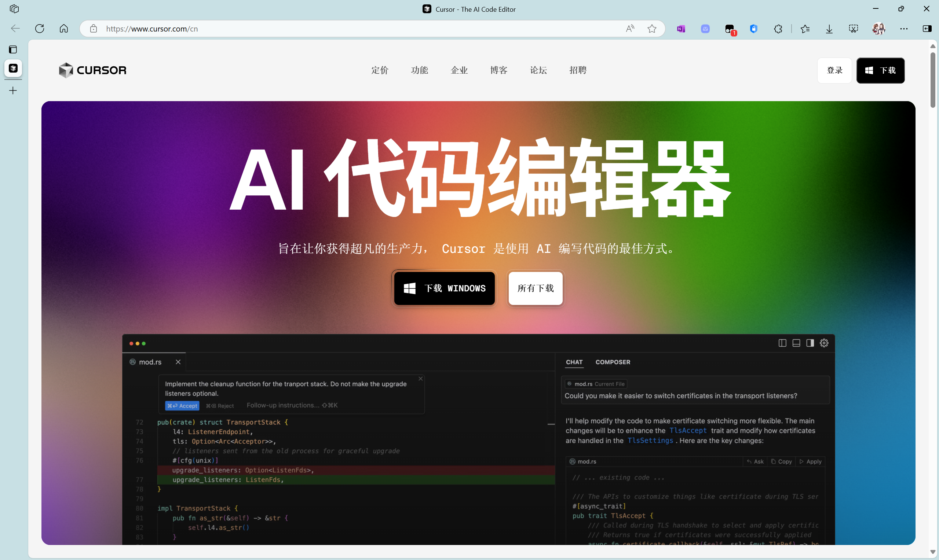Open the blue shield extension
The width and height of the screenshot is (939, 560).
(754, 29)
